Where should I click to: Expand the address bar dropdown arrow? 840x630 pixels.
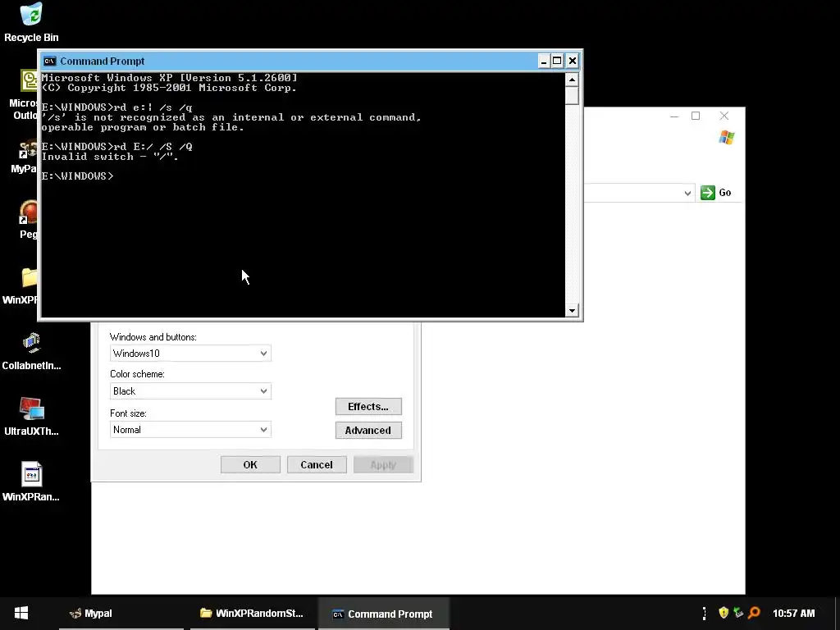click(x=687, y=193)
